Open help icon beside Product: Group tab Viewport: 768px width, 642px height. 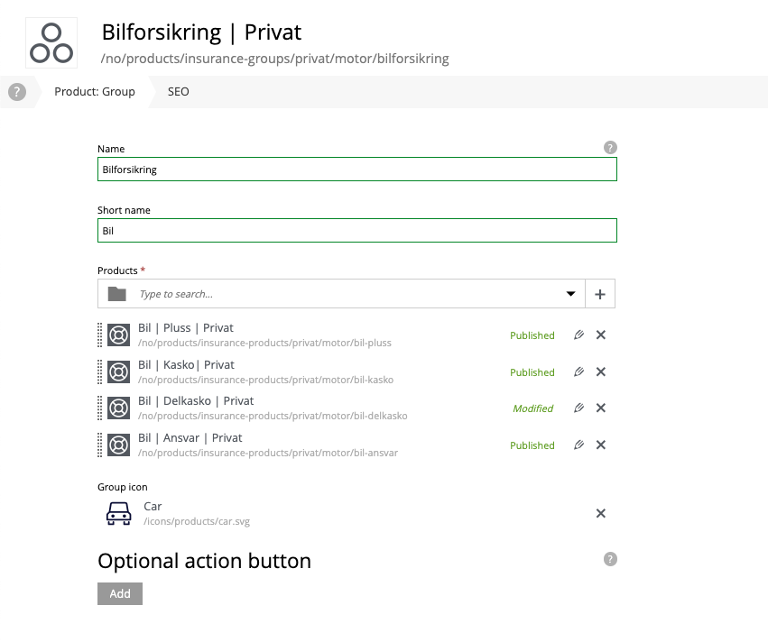click(17, 92)
